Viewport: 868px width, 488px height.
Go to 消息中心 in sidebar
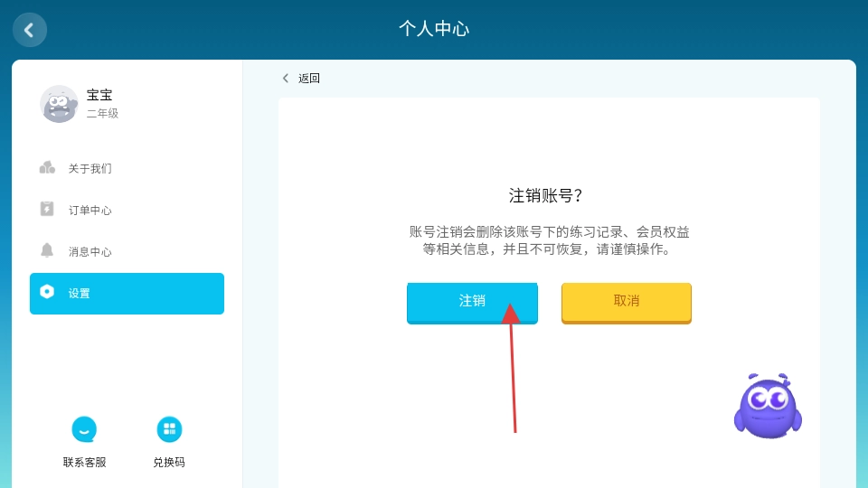point(90,251)
